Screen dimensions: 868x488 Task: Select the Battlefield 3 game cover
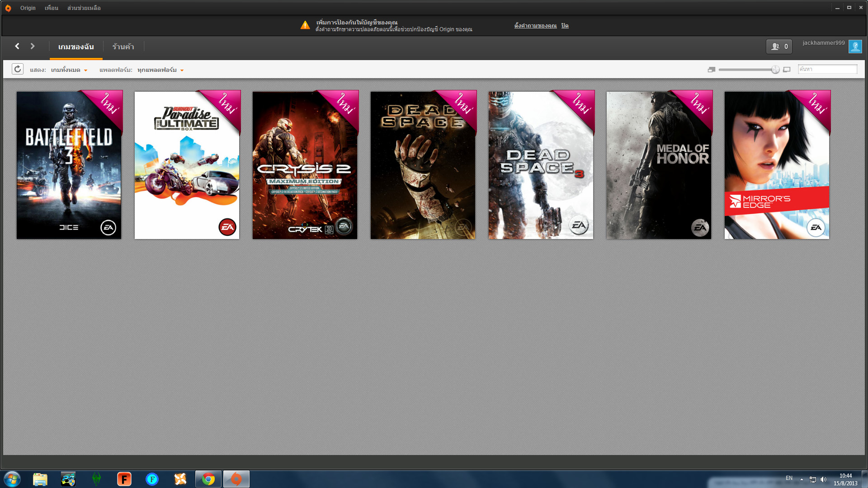(69, 165)
